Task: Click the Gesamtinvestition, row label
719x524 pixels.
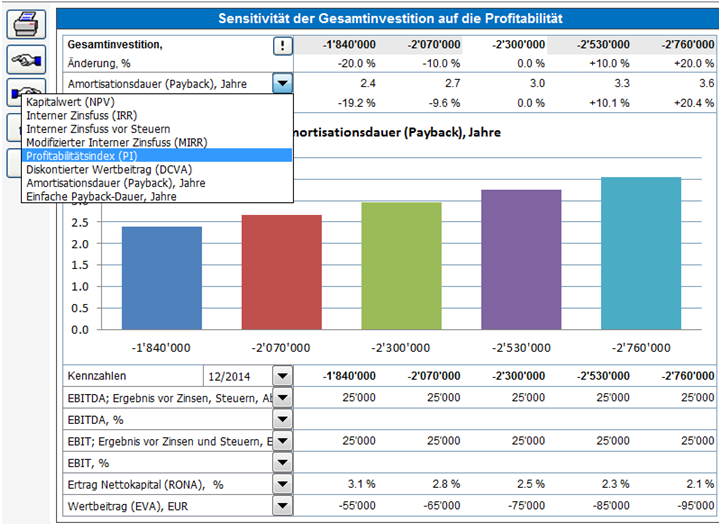Action: pos(115,44)
